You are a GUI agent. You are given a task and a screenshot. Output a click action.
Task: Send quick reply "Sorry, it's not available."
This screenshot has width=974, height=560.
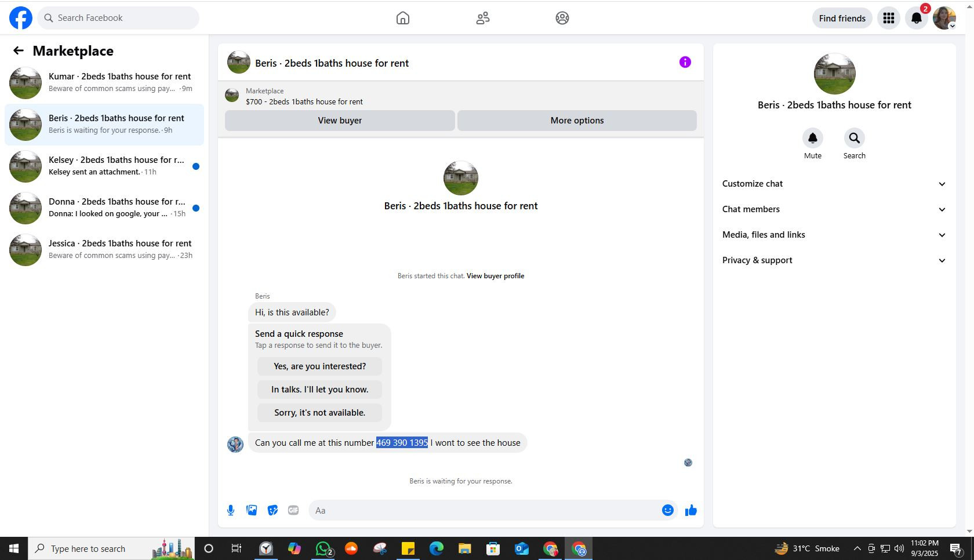(319, 413)
